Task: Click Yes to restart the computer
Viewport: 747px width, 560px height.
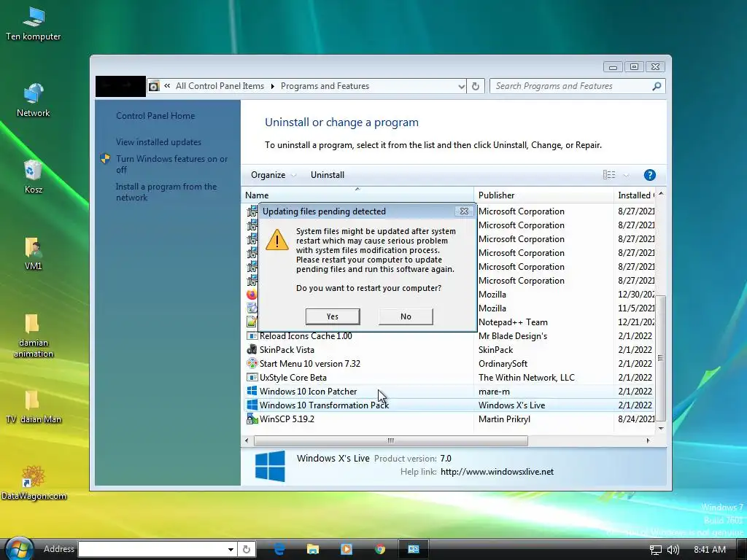Action: click(333, 316)
